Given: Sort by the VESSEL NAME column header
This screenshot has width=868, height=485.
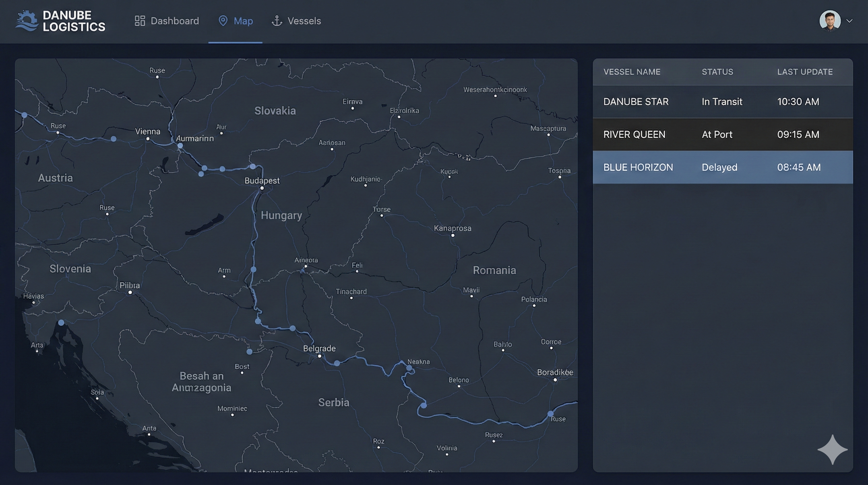Looking at the screenshot, I should 631,72.
